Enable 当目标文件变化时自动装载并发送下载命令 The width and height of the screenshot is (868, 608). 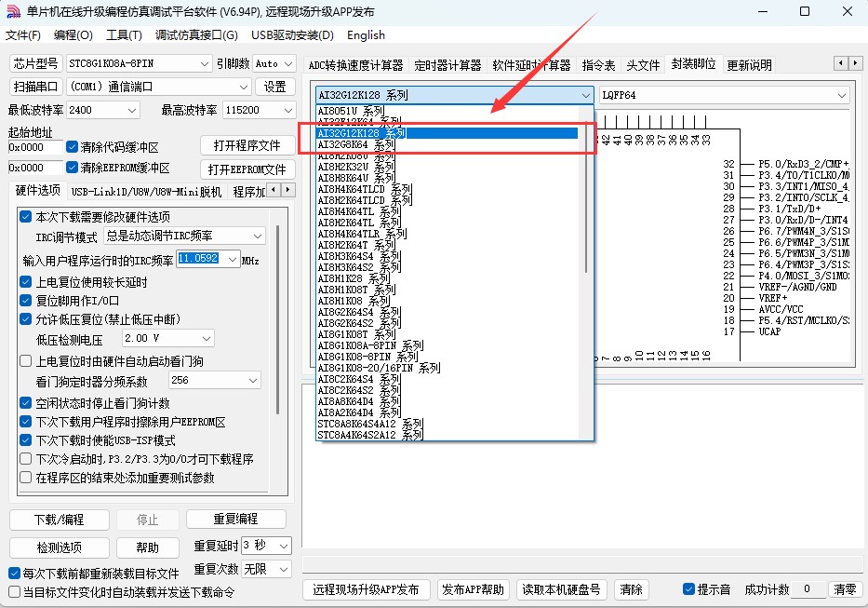pos(15,592)
